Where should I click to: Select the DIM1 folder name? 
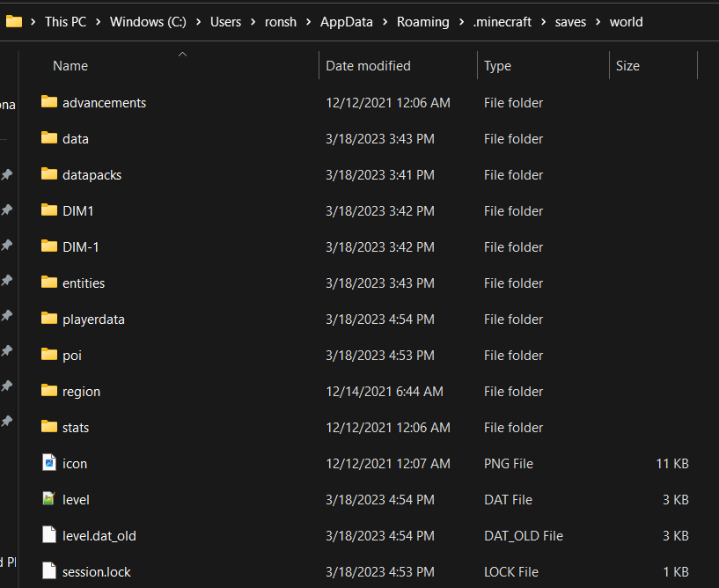[78, 211]
